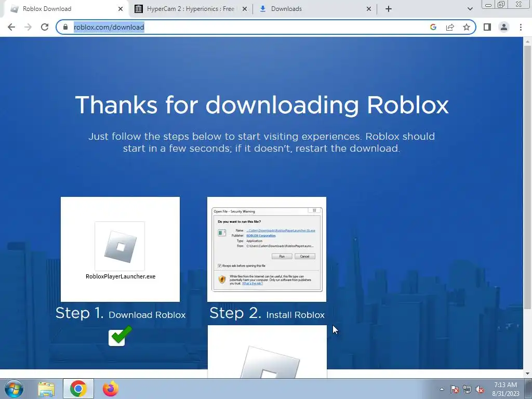
Task: Close the Downloads tab
Action: pyautogui.click(x=369, y=9)
